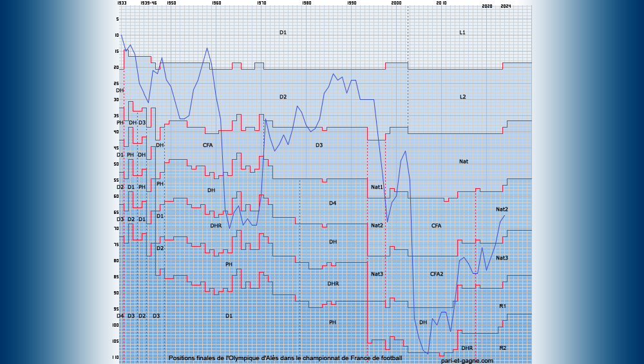Click the 2000 year label
The height and width of the screenshot is (364, 644).
396,3
